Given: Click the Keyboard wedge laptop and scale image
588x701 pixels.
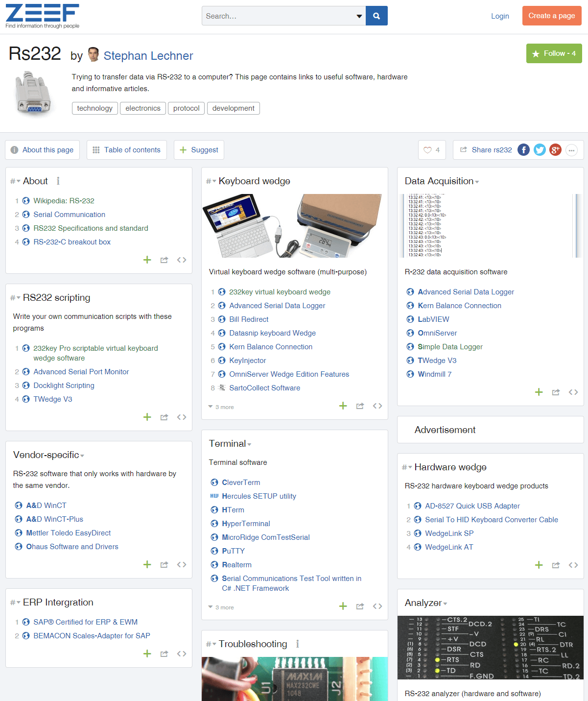Looking at the screenshot, I should (x=294, y=226).
